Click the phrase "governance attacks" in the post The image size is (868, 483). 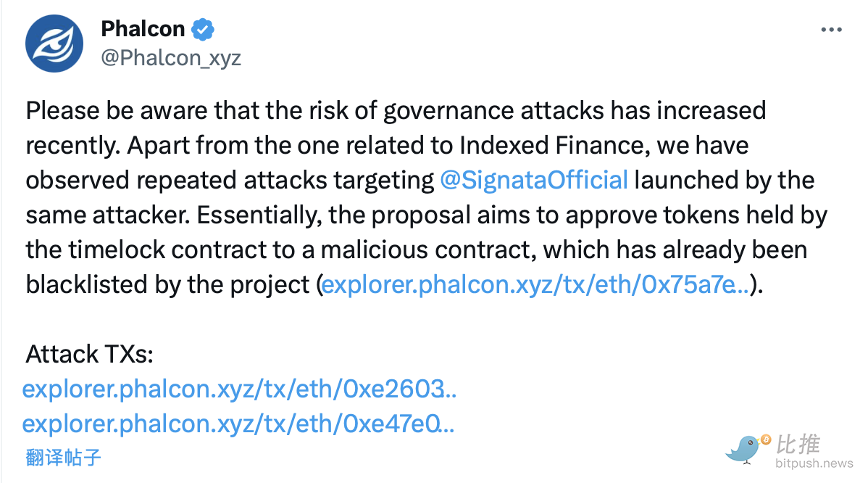pyautogui.click(x=493, y=111)
